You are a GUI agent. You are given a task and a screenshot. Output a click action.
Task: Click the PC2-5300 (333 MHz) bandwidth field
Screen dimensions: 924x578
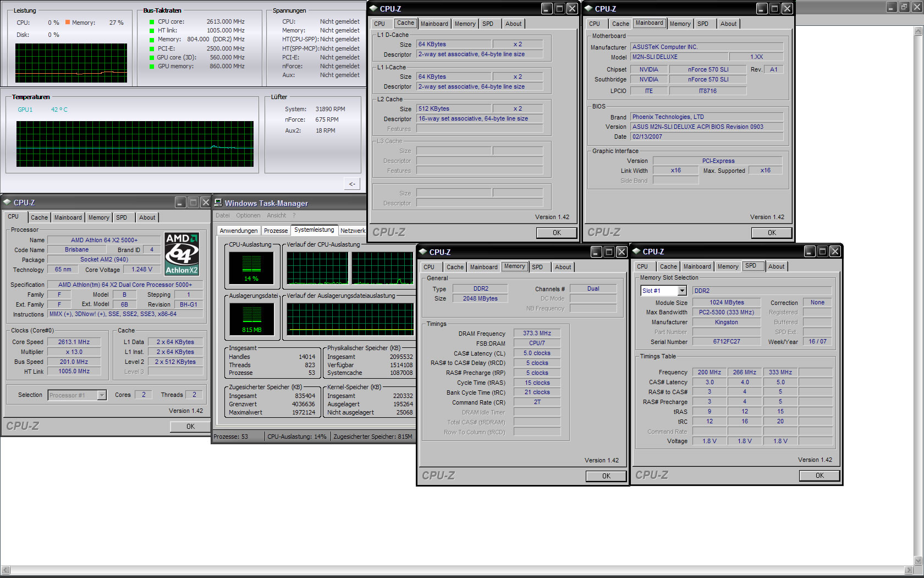[x=726, y=312]
